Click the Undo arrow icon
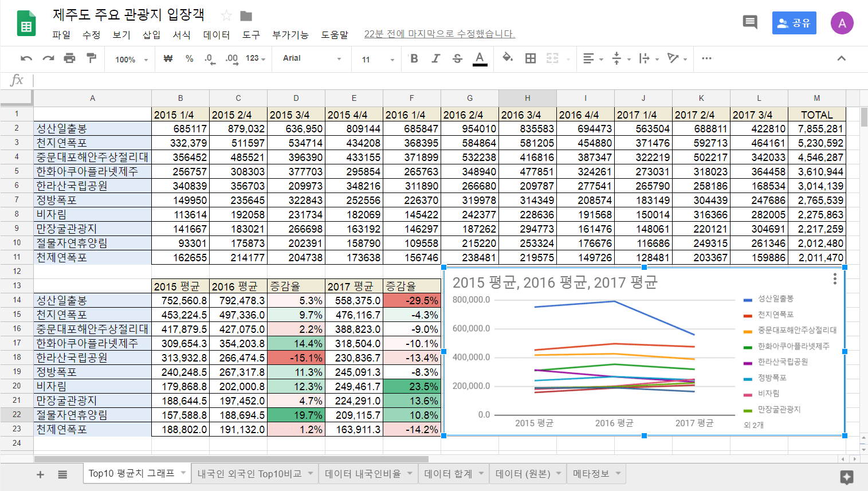 click(26, 58)
